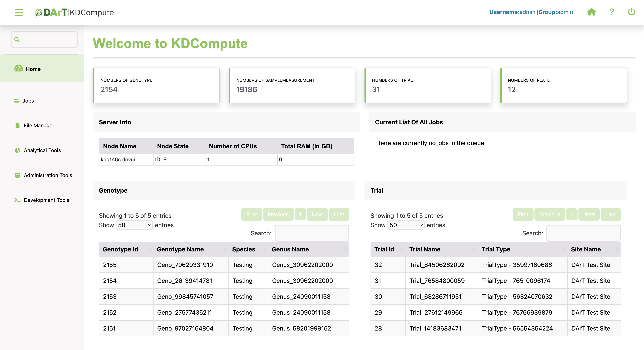Open Analytical Tools menu item

pyautogui.click(x=42, y=150)
